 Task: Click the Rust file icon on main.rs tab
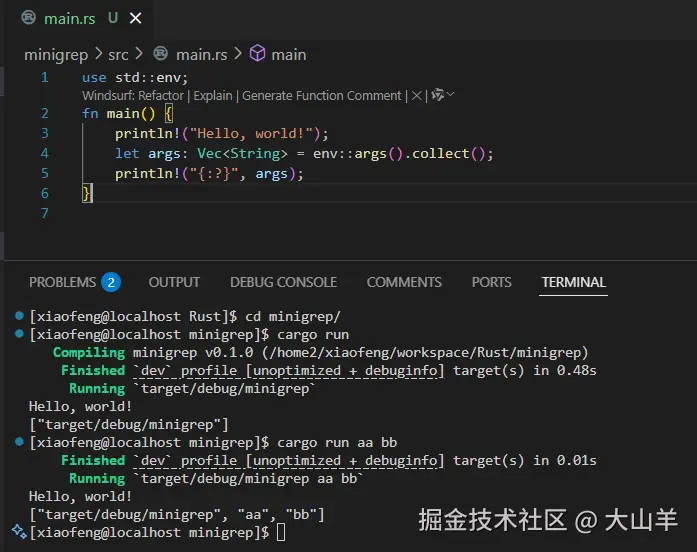tap(28, 18)
